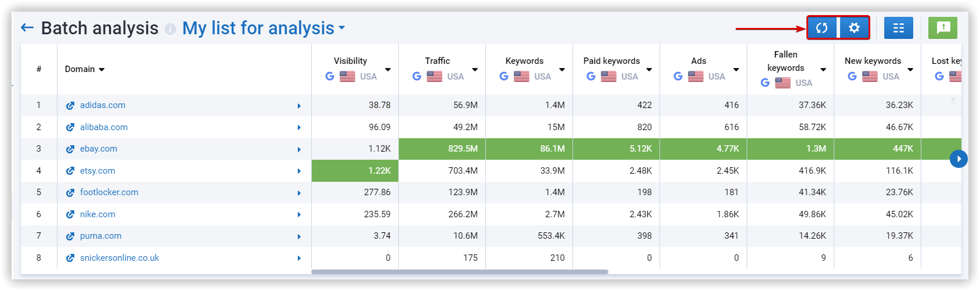Open the My list for analysis dropdown
Screen dimensions: 980x291
click(264, 28)
